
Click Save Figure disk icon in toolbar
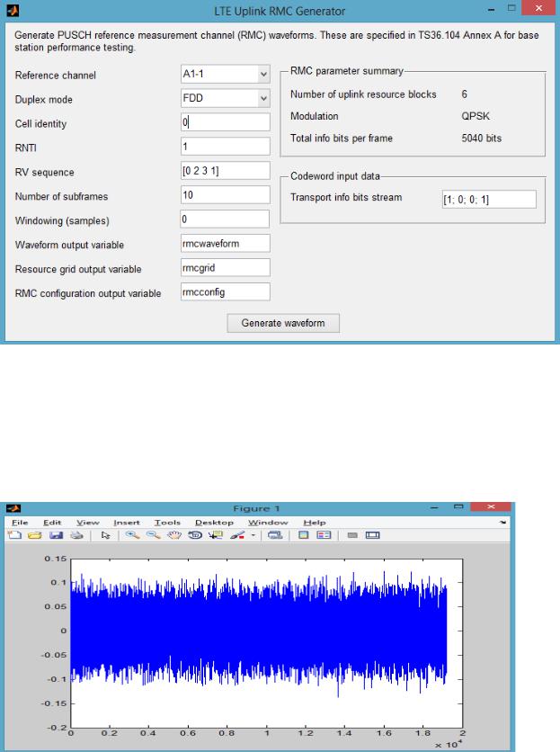56,534
